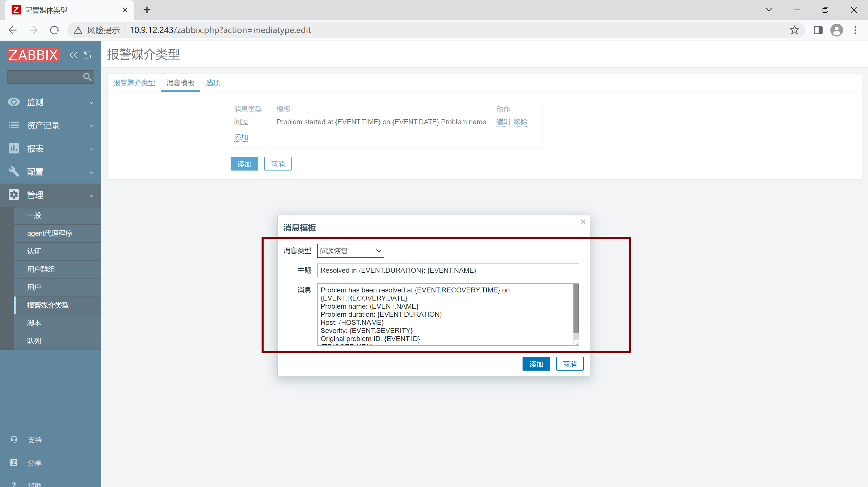868x487 pixels.
Task: Click the browser address bar URL
Action: click(x=220, y=30)
